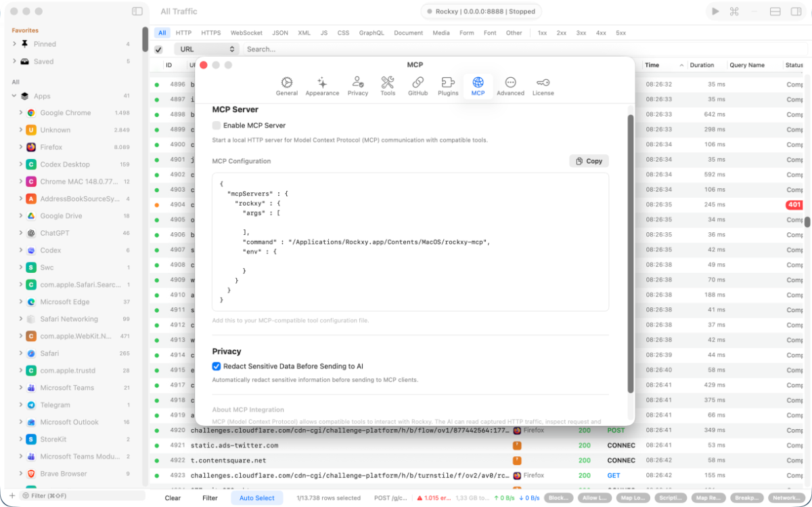Click the ChatGPT app icon in sidebar
Image resolution: width=812 pixels, height=507 pixels.
click(31, 233)
